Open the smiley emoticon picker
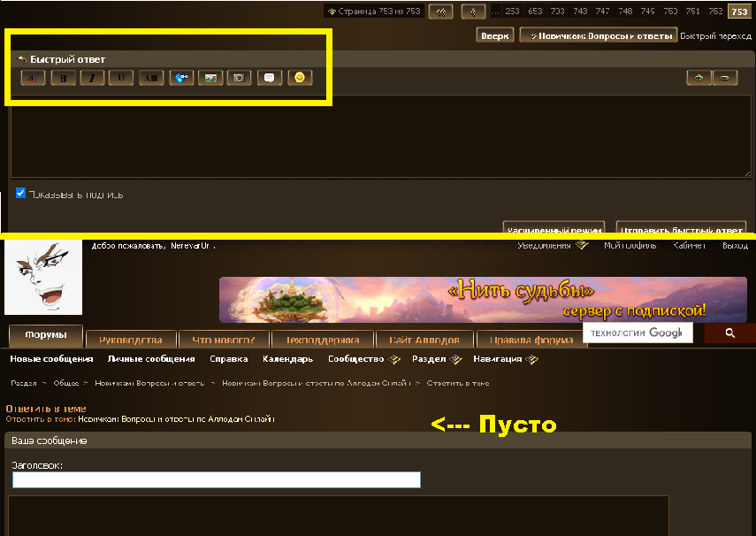756x536 pixels. 301,78
